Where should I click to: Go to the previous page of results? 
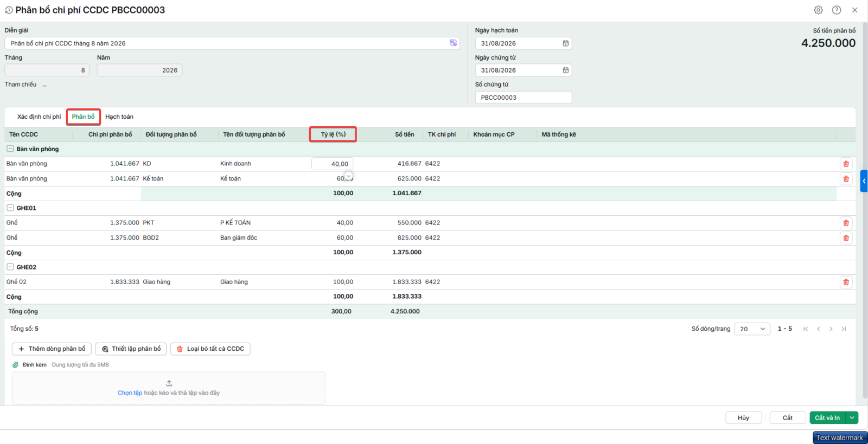click(818, 329)
